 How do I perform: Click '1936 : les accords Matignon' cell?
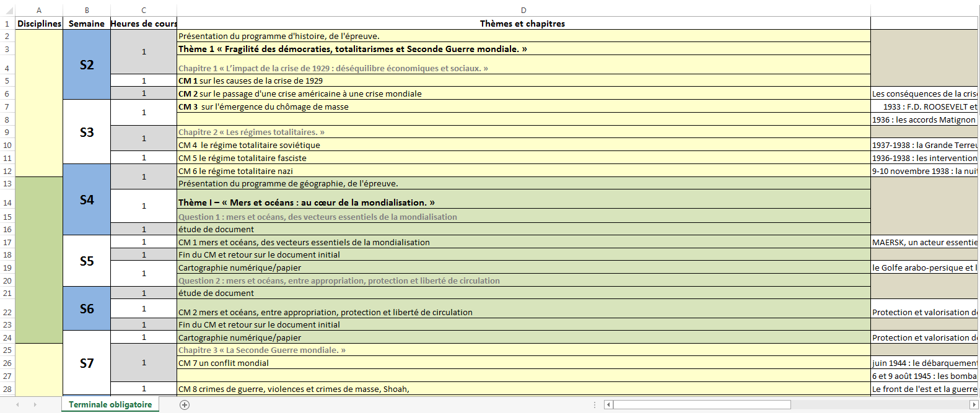pyautogui.click(x=924, y=120)
